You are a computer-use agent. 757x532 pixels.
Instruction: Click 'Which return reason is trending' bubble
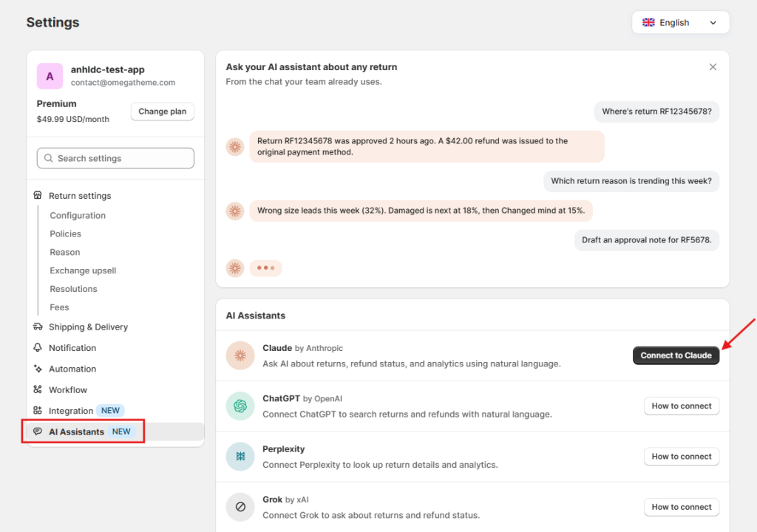(x=631, y=181)
